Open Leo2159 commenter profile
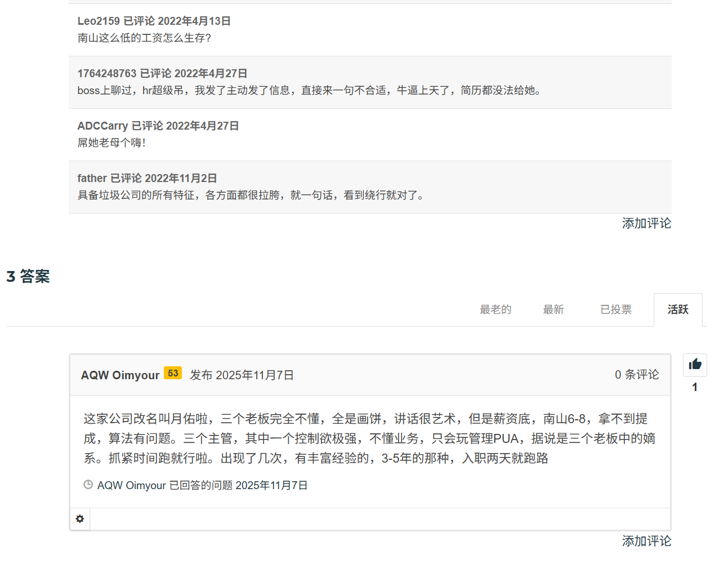Screen dimensions: 728x568 click(x=99, y=21)
